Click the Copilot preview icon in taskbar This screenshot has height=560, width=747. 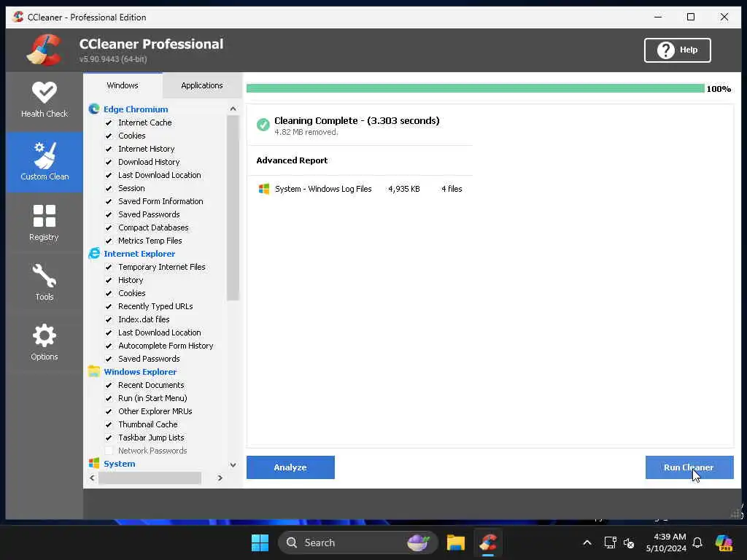[724, 542]
